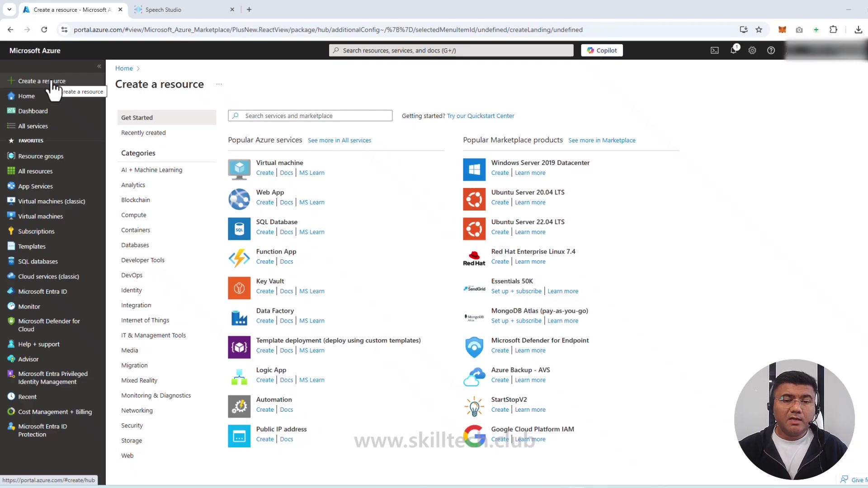
Task: Open portal settings gear icon
Action: click(752, 51)
